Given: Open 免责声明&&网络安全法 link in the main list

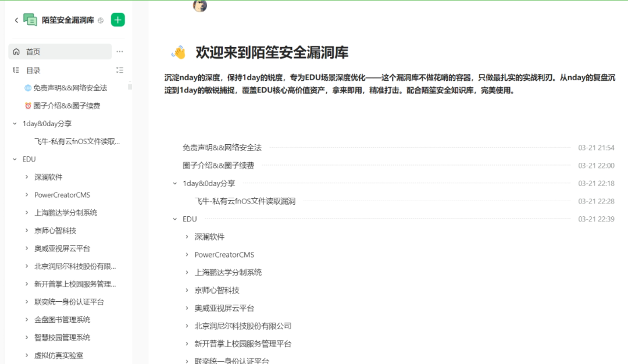Looking at the screenshot, I should click(222, 148).
